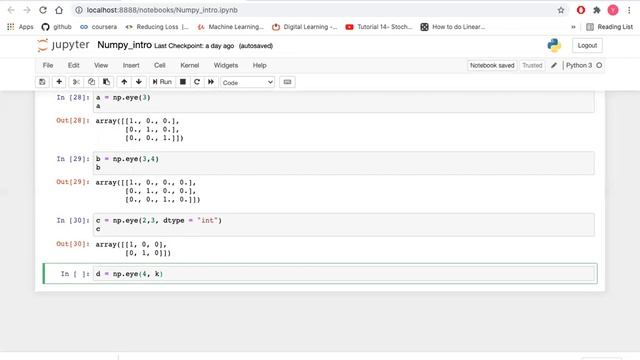Image resolution: width=640 pixels, height=360 pixels.
Task: Open the Machine Learning bookmark
Action: (231, 27)
